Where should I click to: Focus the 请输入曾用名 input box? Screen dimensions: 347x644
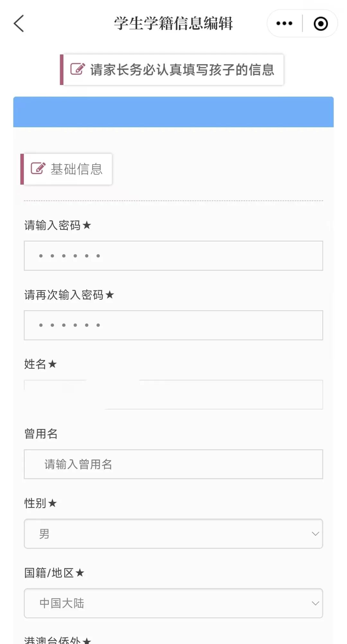[x=173, y=464]
